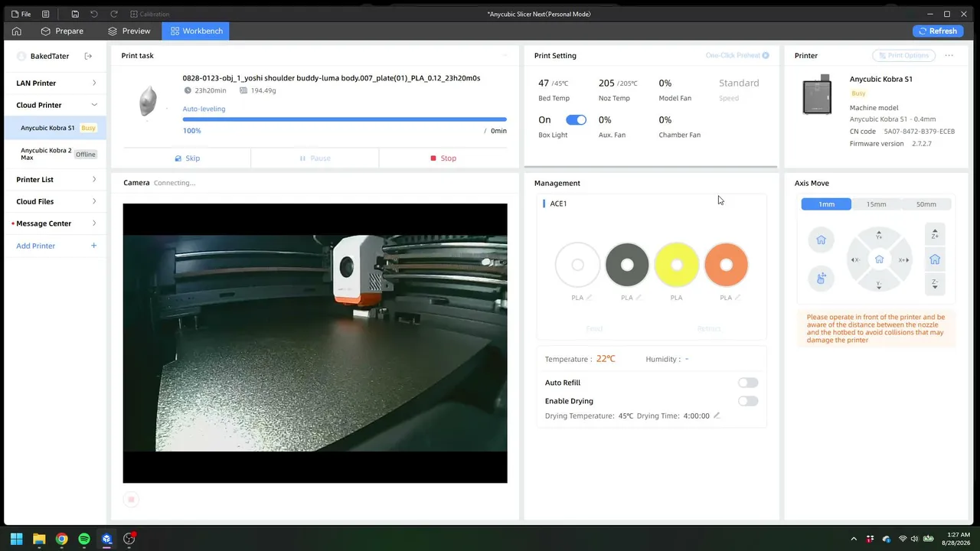Select the white filament spool
Image resolution: width=980 pixels, height=551 pixels.
pos(577,265)
